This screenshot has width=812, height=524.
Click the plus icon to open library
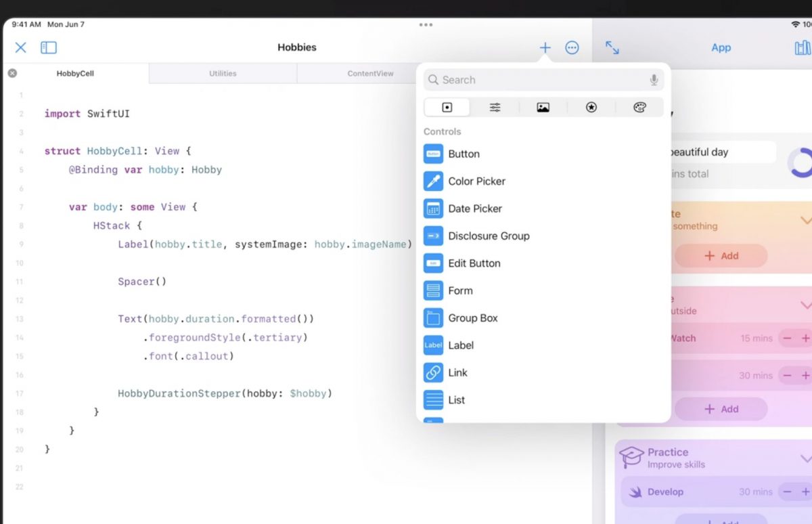pyautogui.click(x=545, y=47)
